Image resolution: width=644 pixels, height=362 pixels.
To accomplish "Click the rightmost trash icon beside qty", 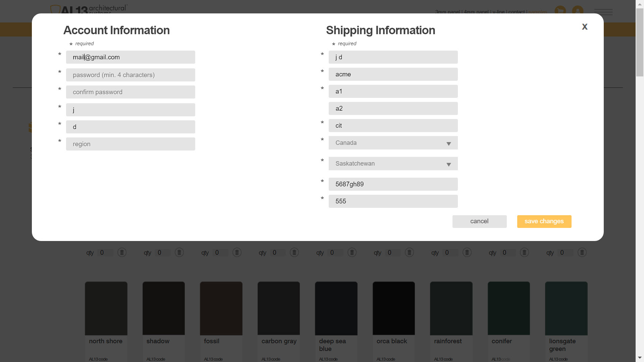I will point(582,252).
